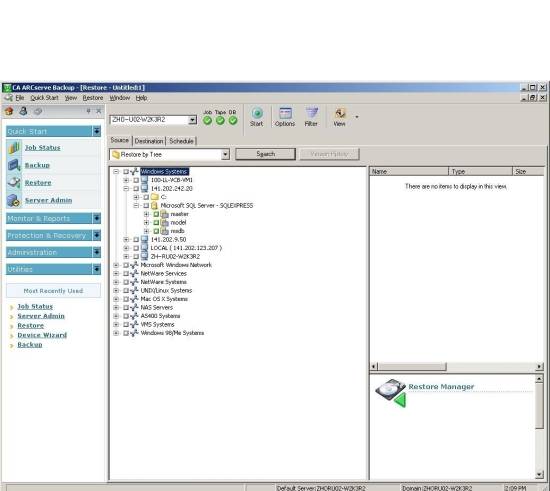The width and height of the screenshot is (550, 491).
Task: Check the UNIX/Linux Systems checkbox
Action: (126, 291)
